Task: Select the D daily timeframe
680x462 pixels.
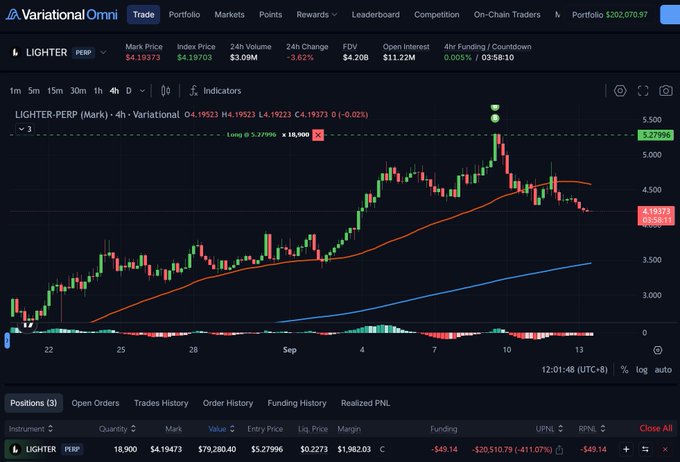Action: pyautogui.click(x=129, y=91)
